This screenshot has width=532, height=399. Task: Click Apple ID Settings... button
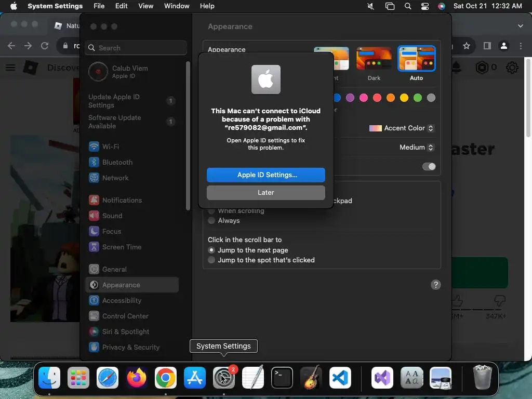point(265,175)
